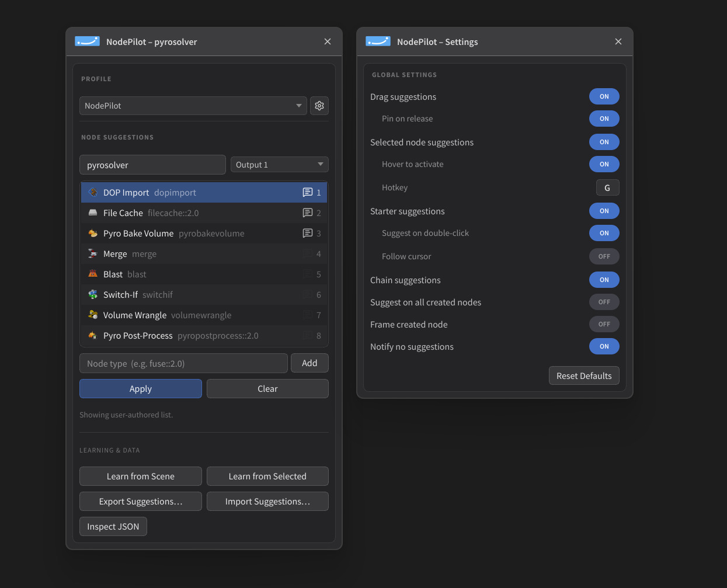Toggle Drag suggestions switch
Screen dimensions: 727x588
[x=604, y=96]
